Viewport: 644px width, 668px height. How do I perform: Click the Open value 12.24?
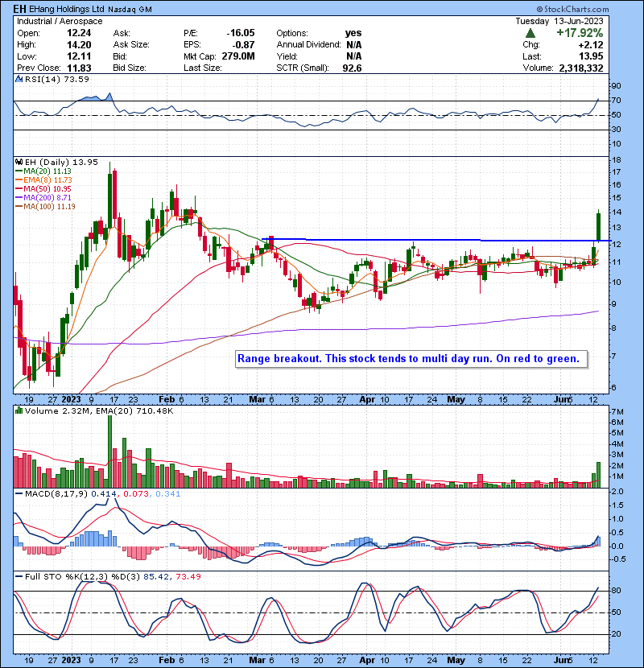click(x=79, y=33)
